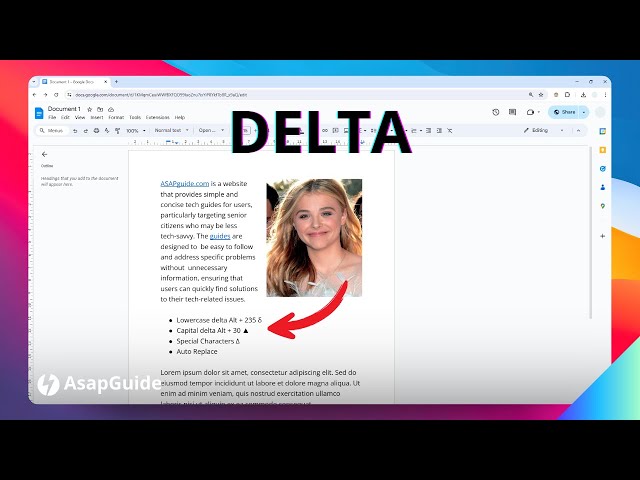Click the Auto Replace bullet text
The width and height of the screenshot is (640, 480).
tap(197, 351)
